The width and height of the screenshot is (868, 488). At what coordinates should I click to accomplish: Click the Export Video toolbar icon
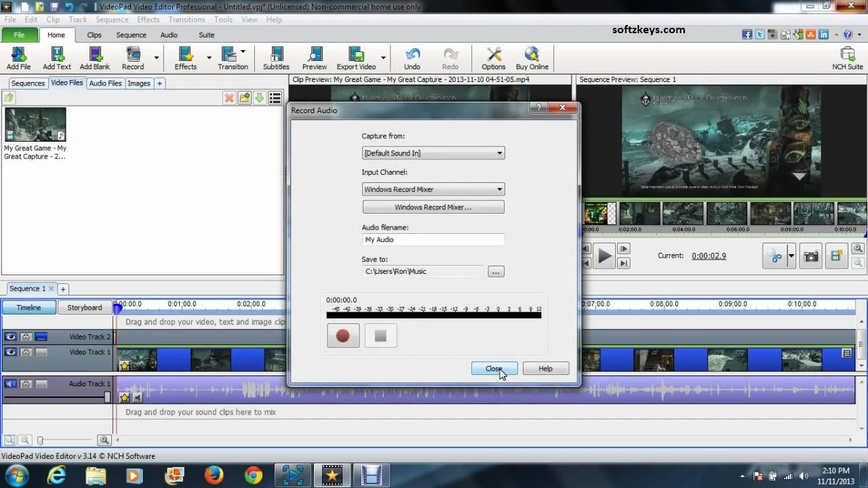[356, 58]
